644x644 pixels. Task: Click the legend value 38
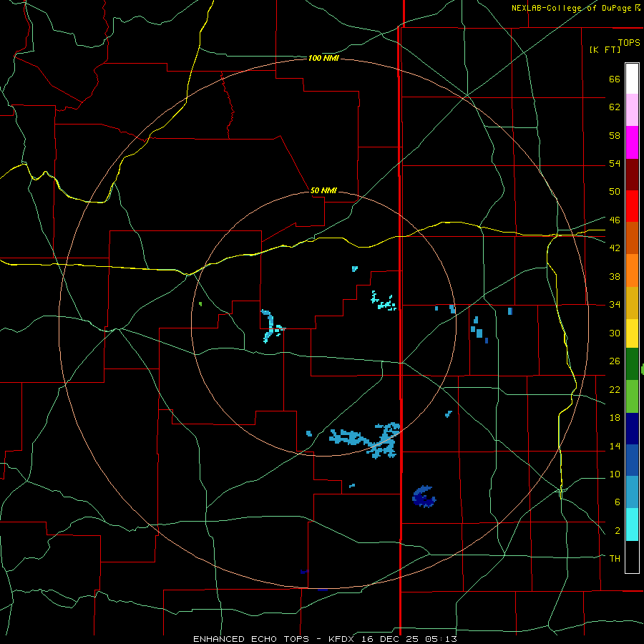615,276
